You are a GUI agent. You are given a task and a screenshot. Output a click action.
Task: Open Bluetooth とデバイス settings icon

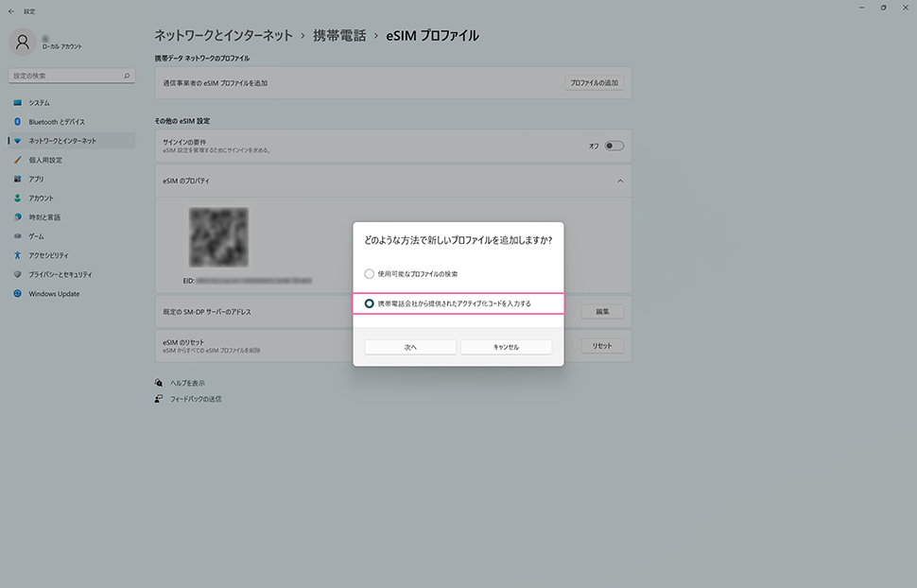pyautogui.click(x=17, y=122)
